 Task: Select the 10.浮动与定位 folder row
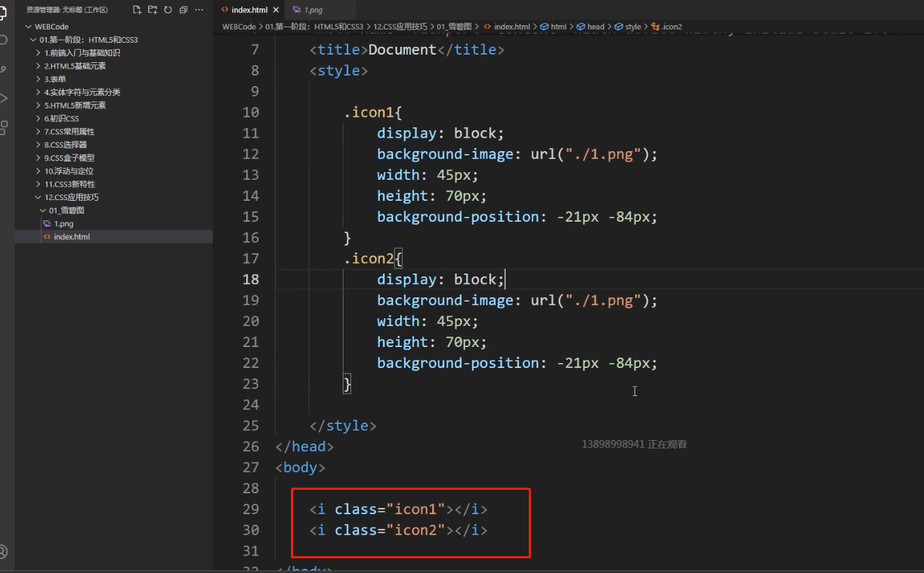point(113,171)
